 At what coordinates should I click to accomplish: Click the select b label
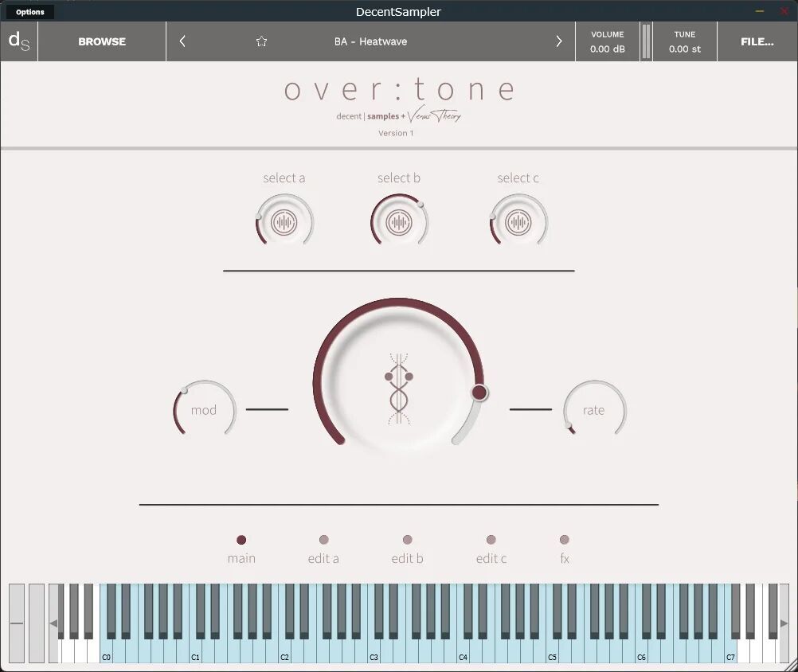coord(399,178)
